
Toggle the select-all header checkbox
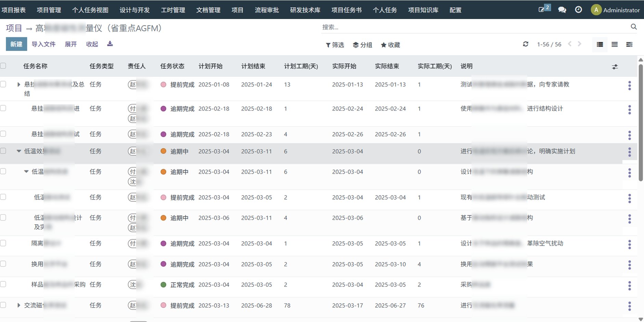tap(3, 66)
